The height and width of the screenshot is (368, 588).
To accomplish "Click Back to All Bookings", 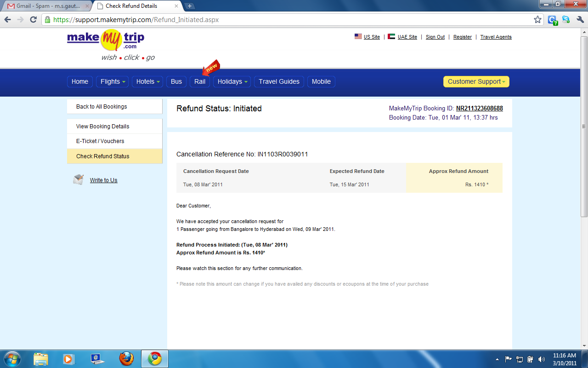I will tap(114, 107).
